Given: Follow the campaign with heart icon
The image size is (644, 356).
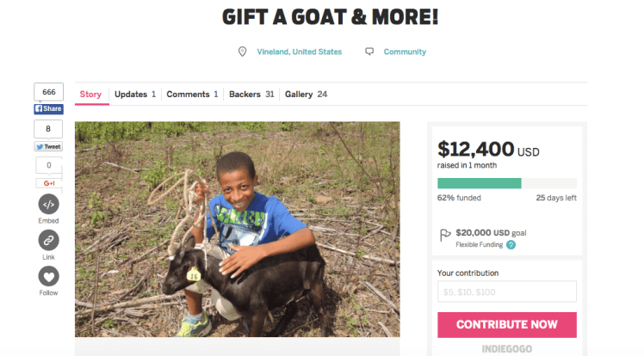Looking at the screenshot, I should click(49, 277).
